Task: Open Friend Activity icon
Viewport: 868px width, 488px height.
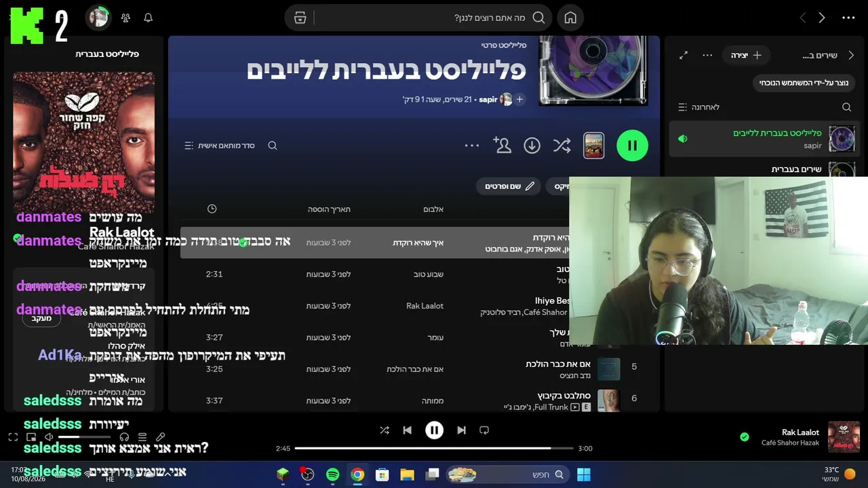Action: click(125, 18)
